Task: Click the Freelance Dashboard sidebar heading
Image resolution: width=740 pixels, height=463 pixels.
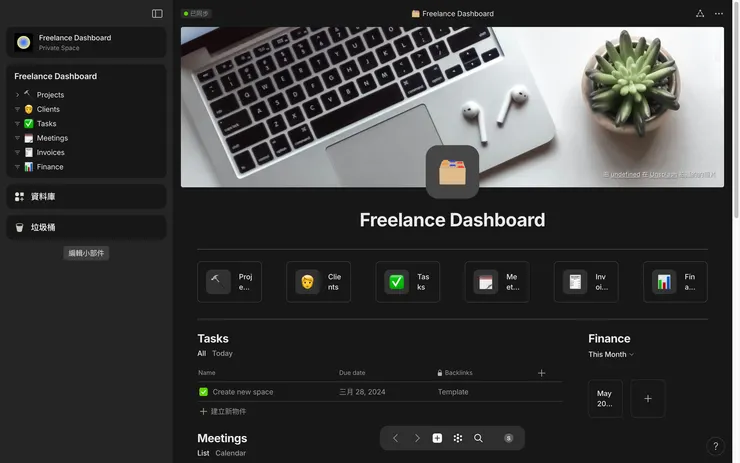Action: [55, 76]
